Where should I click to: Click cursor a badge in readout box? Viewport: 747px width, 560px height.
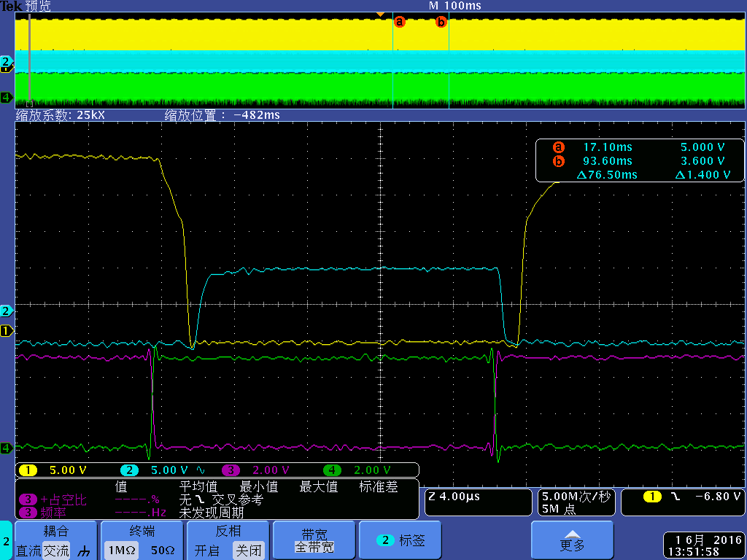[x=558, y=147]
